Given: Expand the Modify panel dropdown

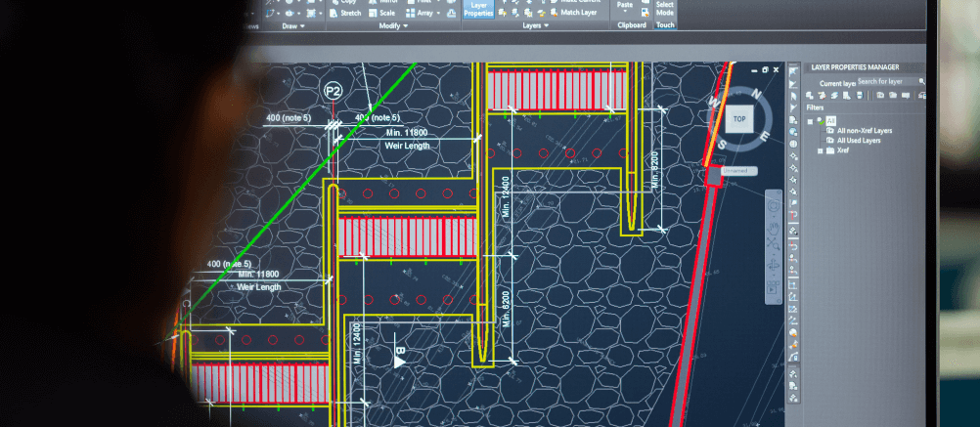Looking at the screenshot, I should pyautogui.click(x=405, y=26).
